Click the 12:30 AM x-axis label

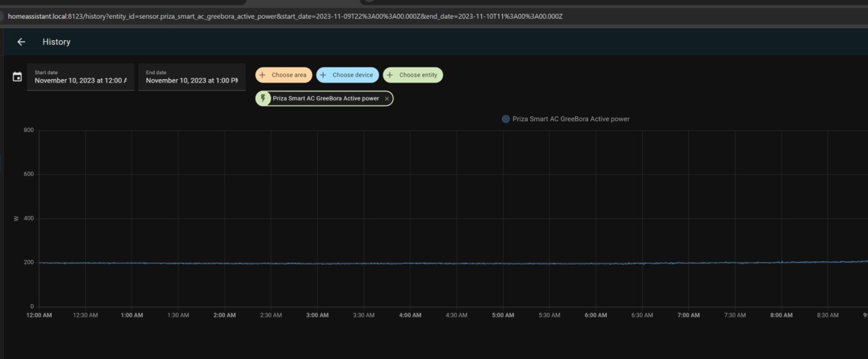click(86, 315)
